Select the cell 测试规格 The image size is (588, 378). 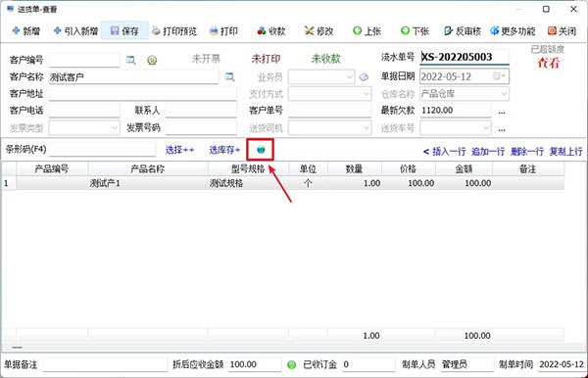(x=248, y=183)
